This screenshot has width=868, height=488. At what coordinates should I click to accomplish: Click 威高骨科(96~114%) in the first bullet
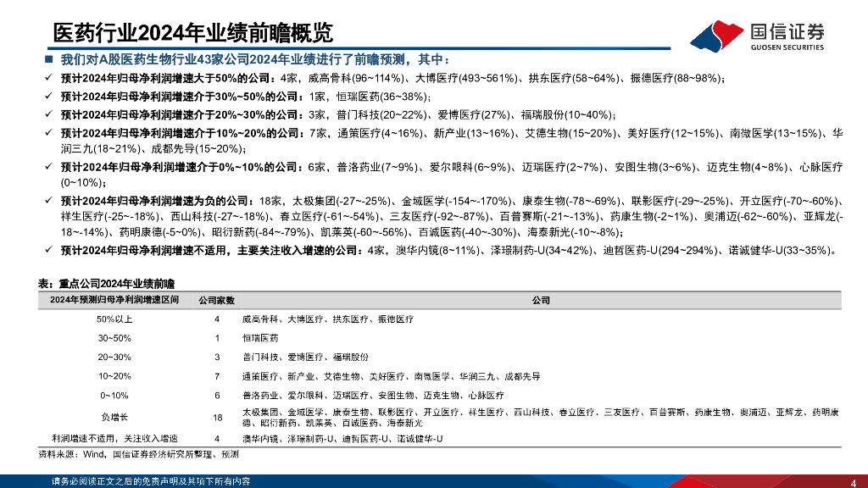(x=356, y=79)
